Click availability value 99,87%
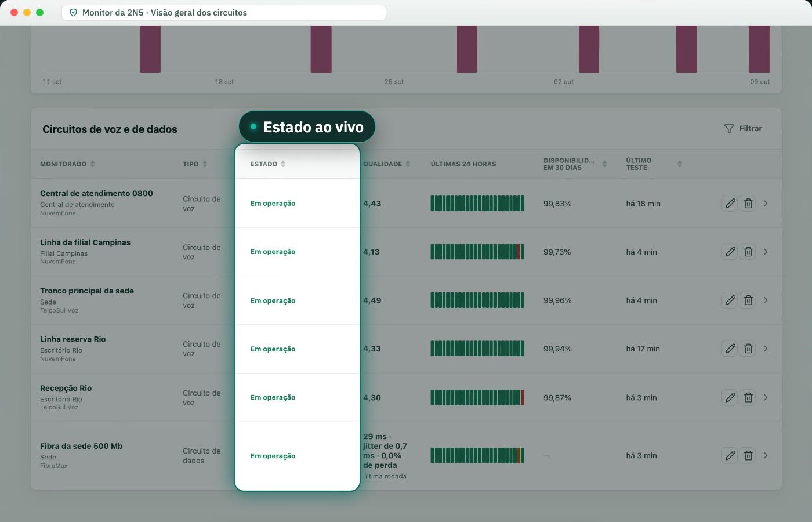 click(557, 397)
